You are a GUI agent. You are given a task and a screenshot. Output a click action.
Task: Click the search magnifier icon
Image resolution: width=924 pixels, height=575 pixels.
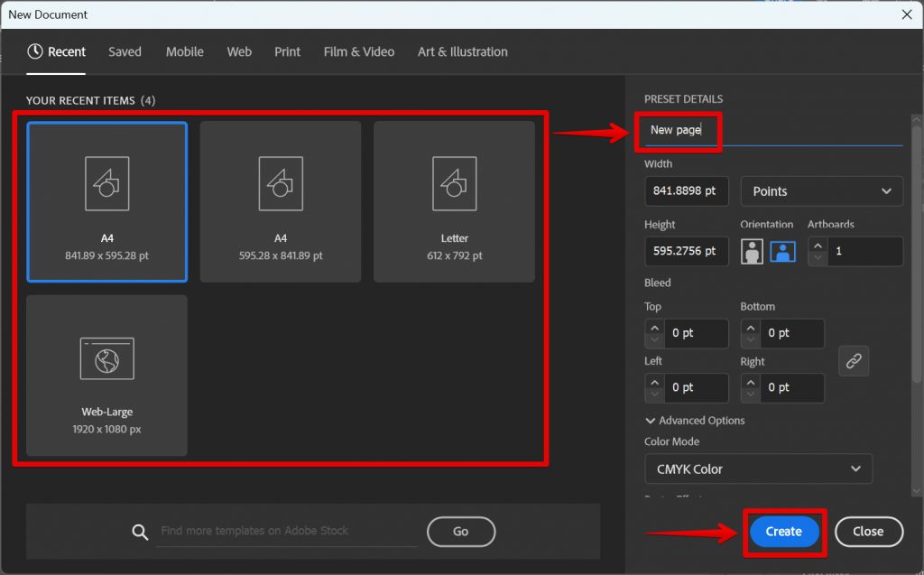pyautogui.click(x=141, y=532)
